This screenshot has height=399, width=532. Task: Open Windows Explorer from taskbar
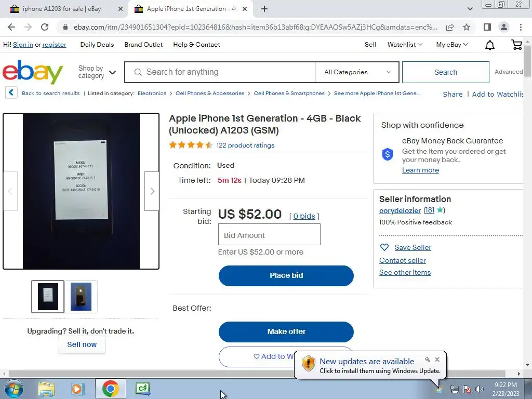point(46,389)
